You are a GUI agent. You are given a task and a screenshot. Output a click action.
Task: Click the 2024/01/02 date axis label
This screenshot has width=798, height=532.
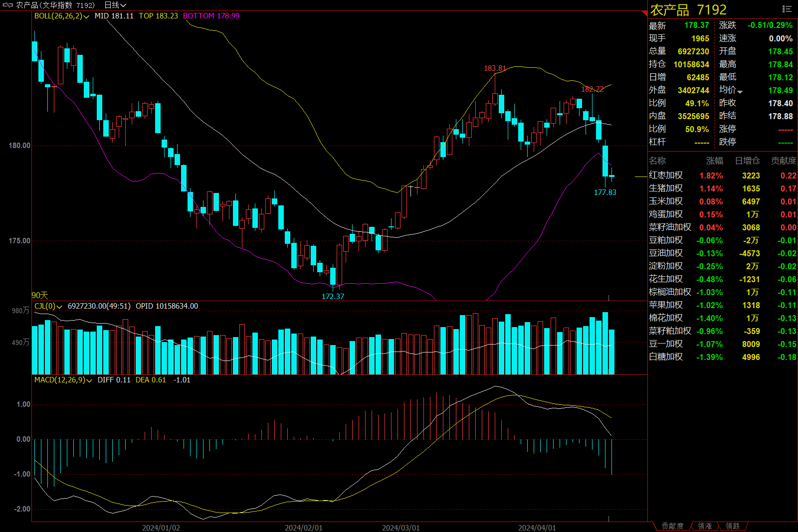pos(161,528)
